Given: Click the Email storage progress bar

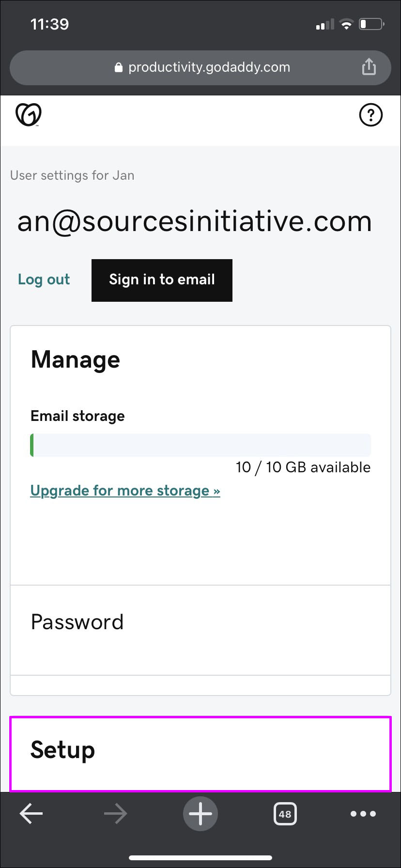Looking at the screenshot, I should point(200,445).
